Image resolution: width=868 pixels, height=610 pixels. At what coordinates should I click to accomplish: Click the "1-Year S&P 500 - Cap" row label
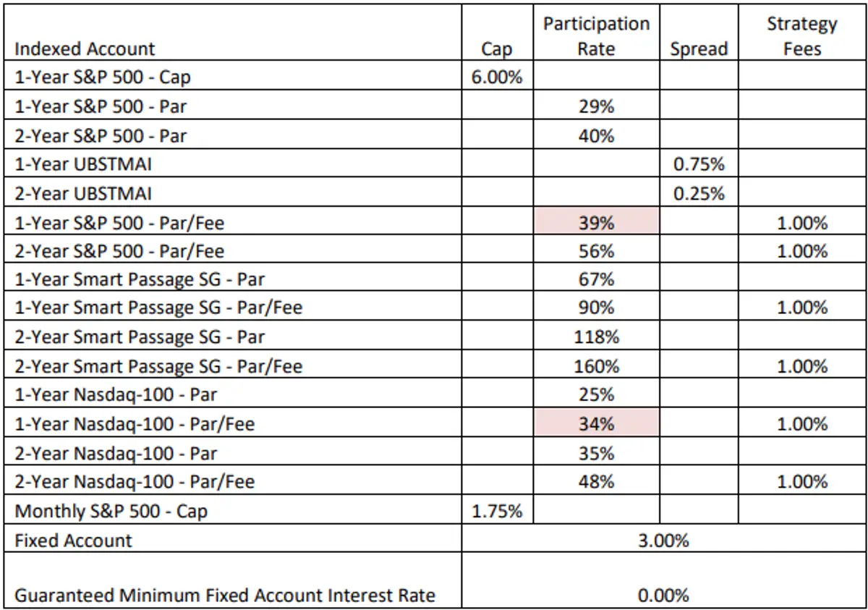tap(103, 77)
